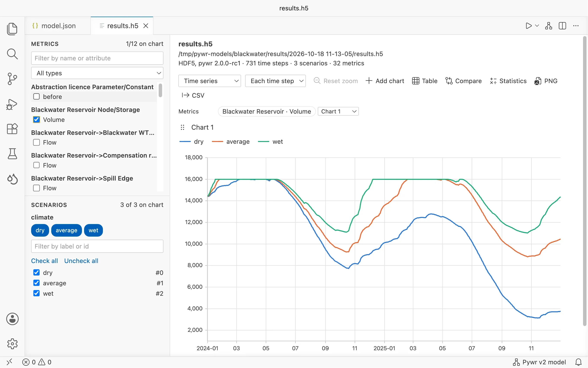Click the Check all link
588x368 pixels.
point(45,261)
